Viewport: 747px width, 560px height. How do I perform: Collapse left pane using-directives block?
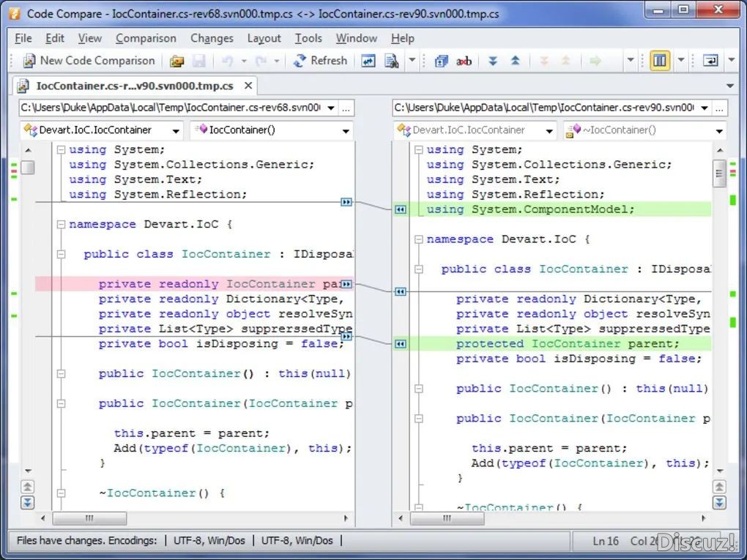[x=61, y=149]
